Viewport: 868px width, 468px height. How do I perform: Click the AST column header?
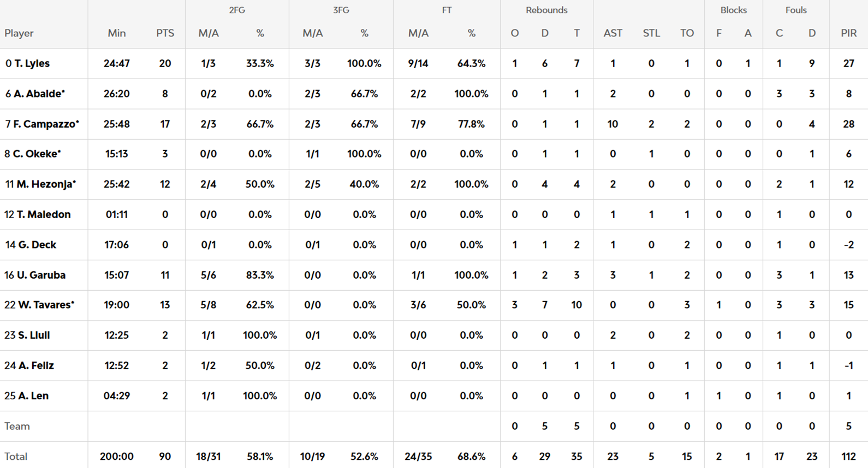pyautogui.click(x=613, y=33)
